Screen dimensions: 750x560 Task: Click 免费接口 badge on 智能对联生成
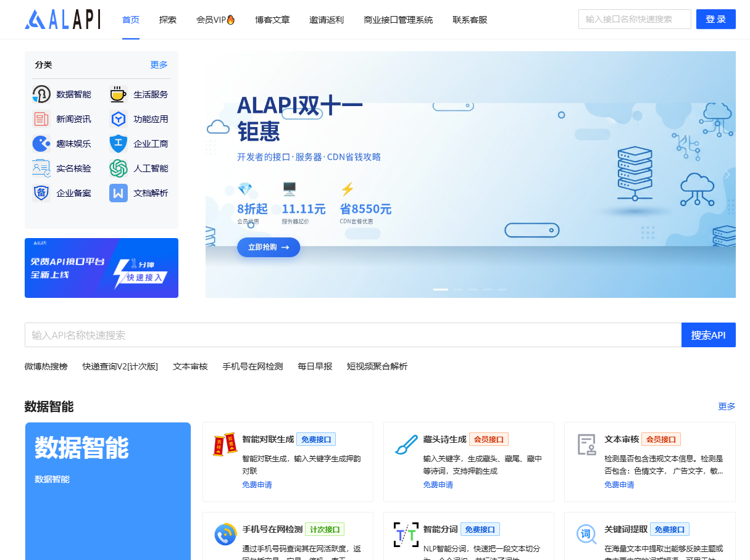316,440
